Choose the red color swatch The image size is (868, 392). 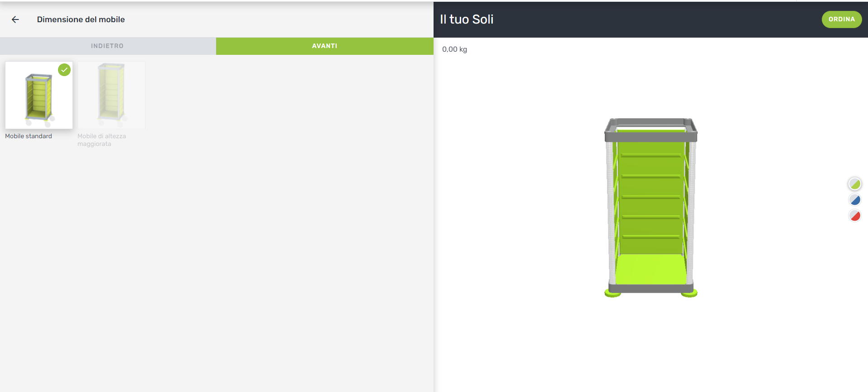pyautogui.click(x=854, y=216)
